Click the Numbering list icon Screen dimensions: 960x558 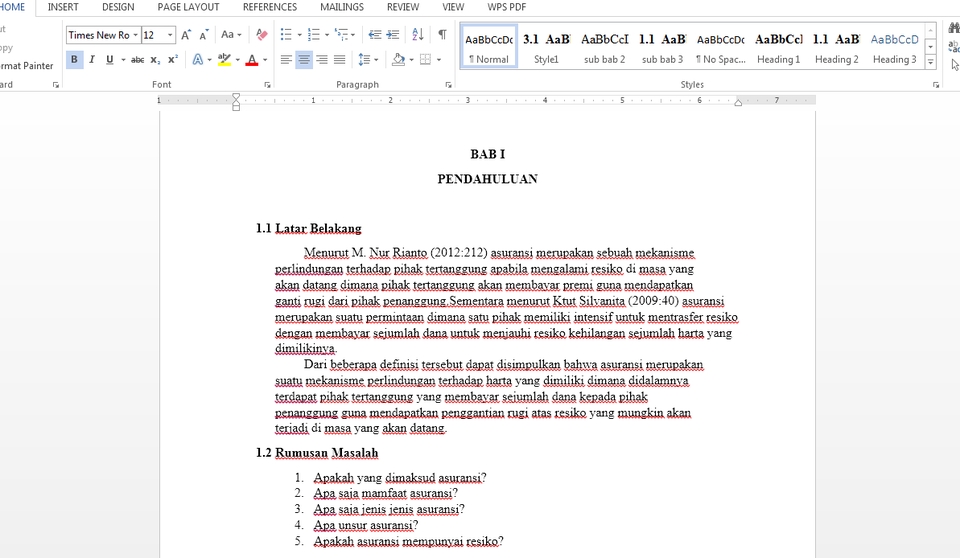click(313, 34)
